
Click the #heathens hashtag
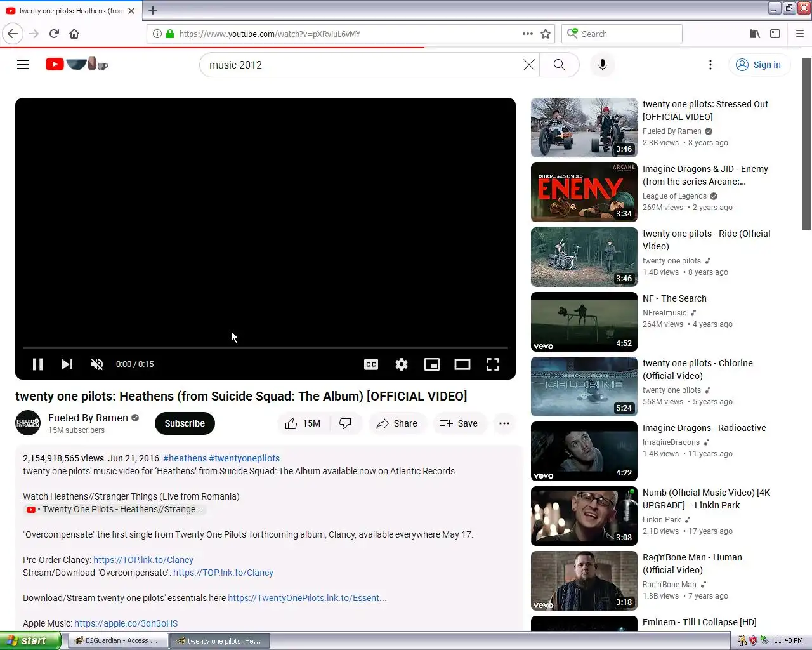pyautogui.click(x=185, y=458)
